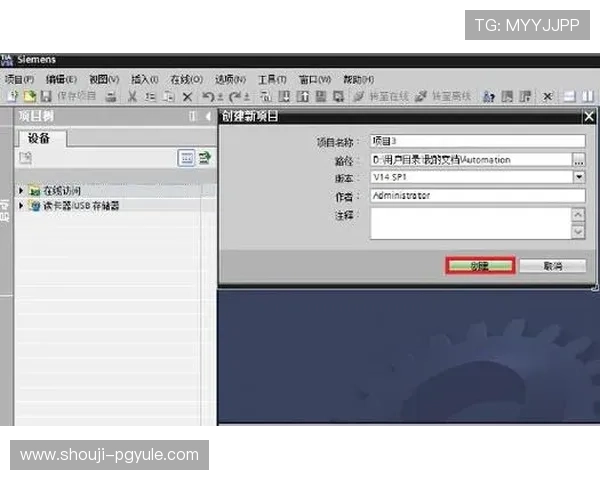Open the 在线(O) menu
Viewport: 600px width, 480px height.
[x=186, y=79]
